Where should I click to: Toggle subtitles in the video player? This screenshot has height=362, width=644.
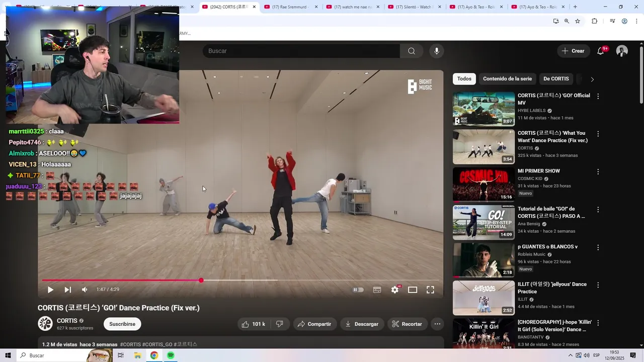point(377,290)
